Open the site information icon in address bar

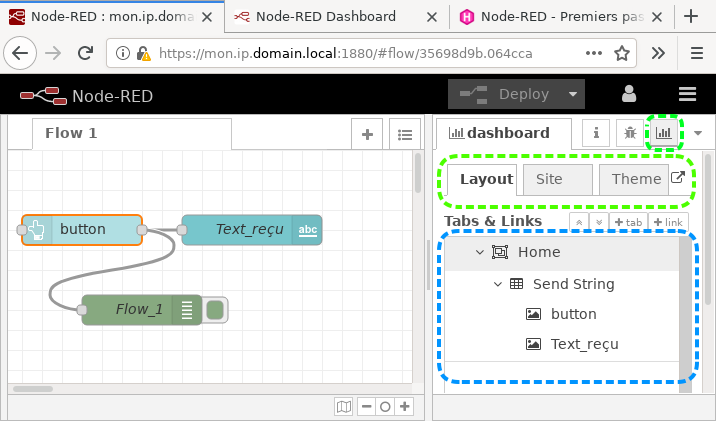pos(122,53)
